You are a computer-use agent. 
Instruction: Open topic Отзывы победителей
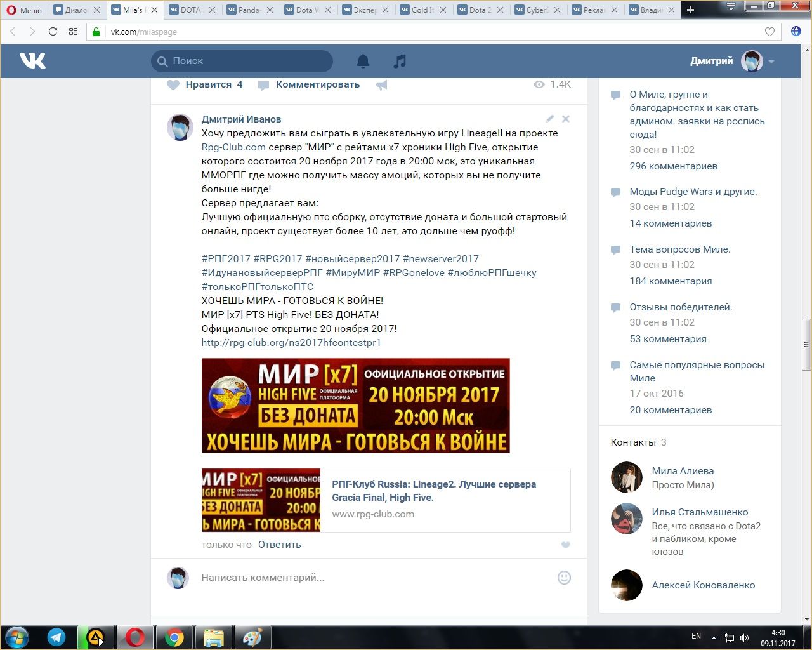pos(681,307)
